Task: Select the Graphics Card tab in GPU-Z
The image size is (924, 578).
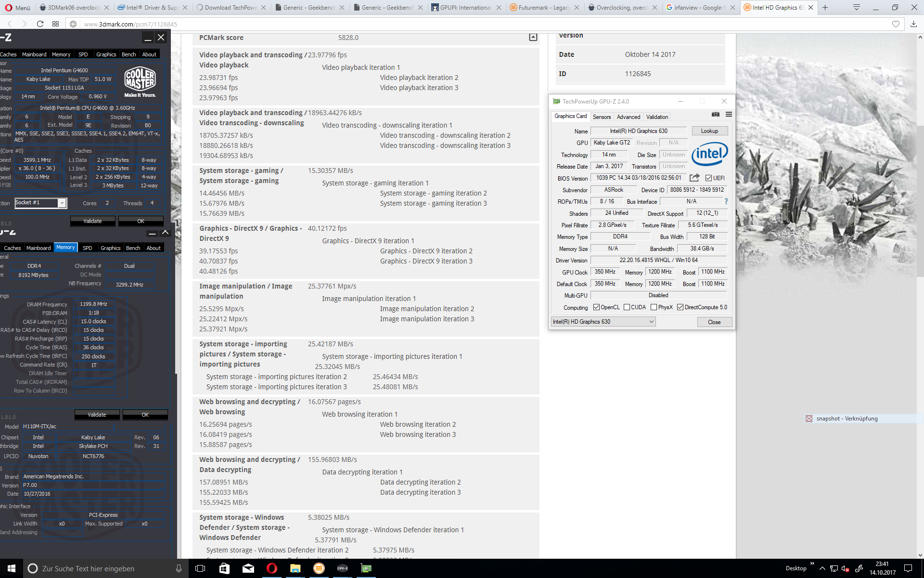Action: (x=570, y=116)
